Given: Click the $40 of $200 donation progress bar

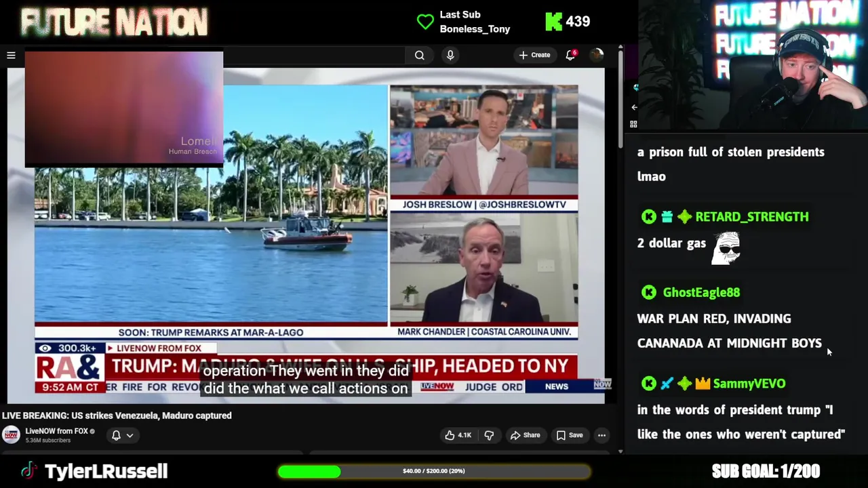Looking at the screenshot, I should tap(434, 471).
